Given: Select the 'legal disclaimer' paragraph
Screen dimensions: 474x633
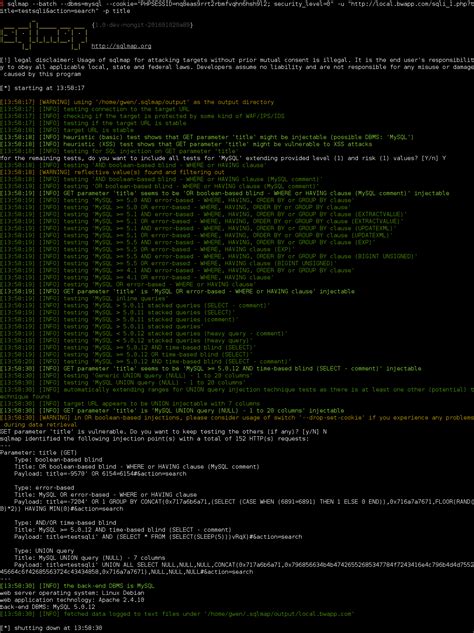Looking at the screenshot, I should click(x=237, y=67).
